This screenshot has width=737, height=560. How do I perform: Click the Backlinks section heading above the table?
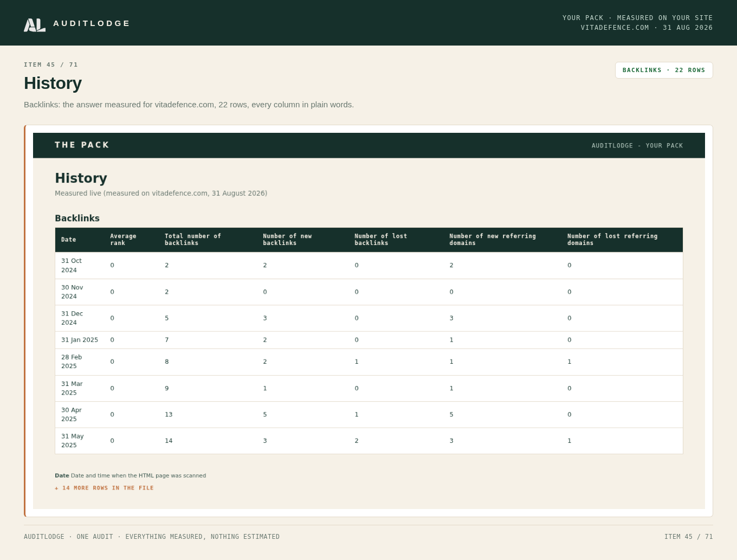coord(77,218)
